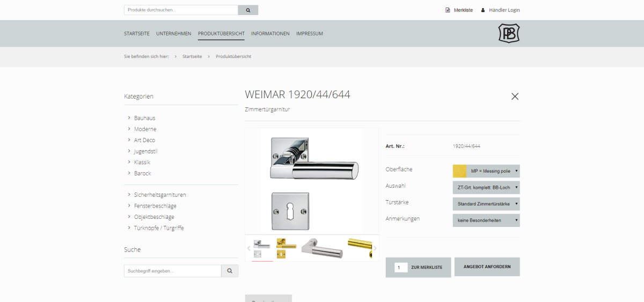Click the company logo emblem

(509, 33)
